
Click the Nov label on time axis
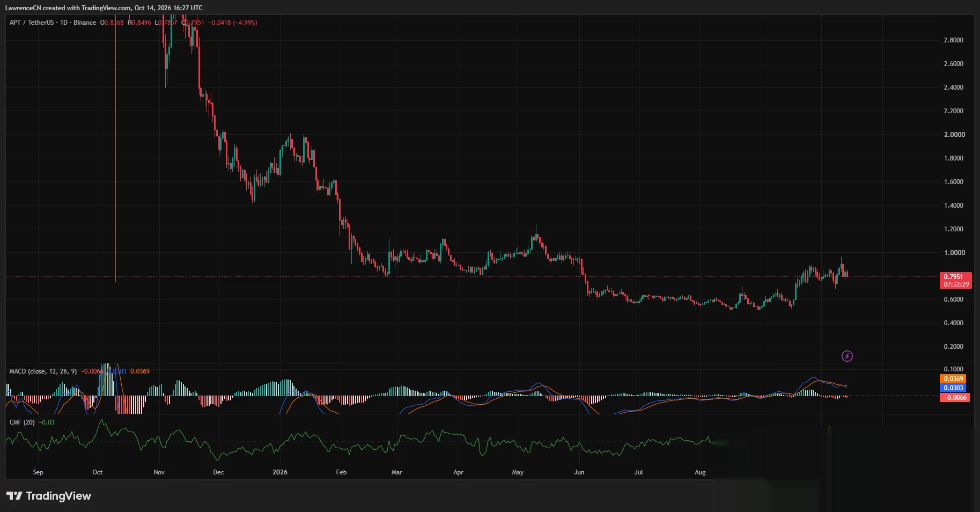pyautogui.click(x=159, y=472)
